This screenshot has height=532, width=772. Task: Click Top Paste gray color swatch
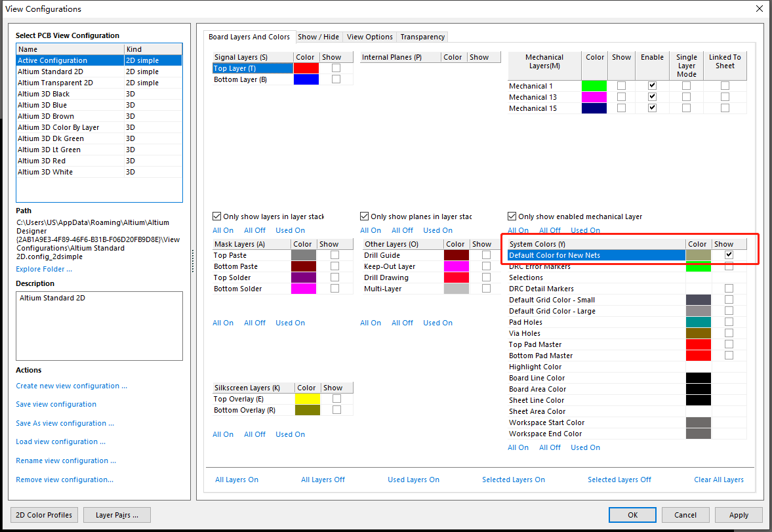click(304, 255)
